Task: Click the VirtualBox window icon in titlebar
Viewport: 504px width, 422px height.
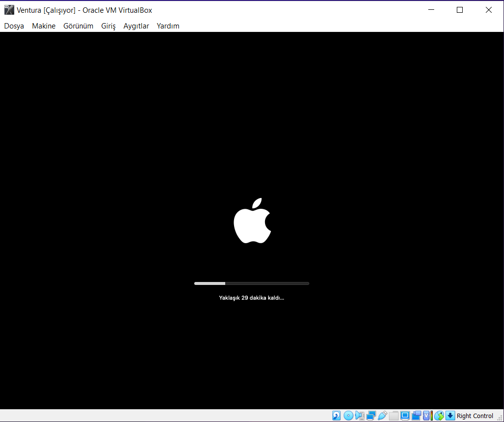Action: [8, 9]
